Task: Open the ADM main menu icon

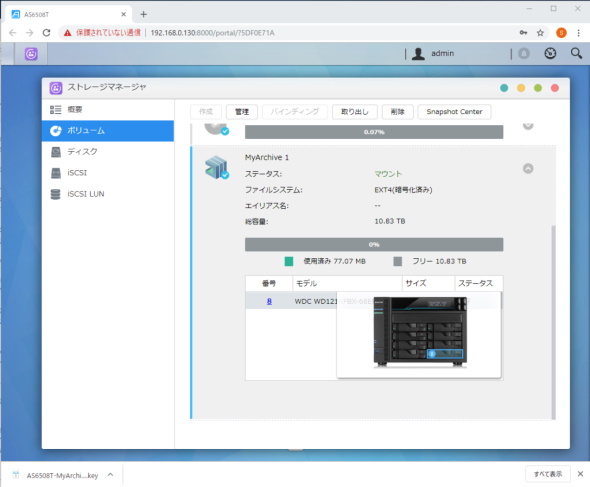Action: pos(31,54)
